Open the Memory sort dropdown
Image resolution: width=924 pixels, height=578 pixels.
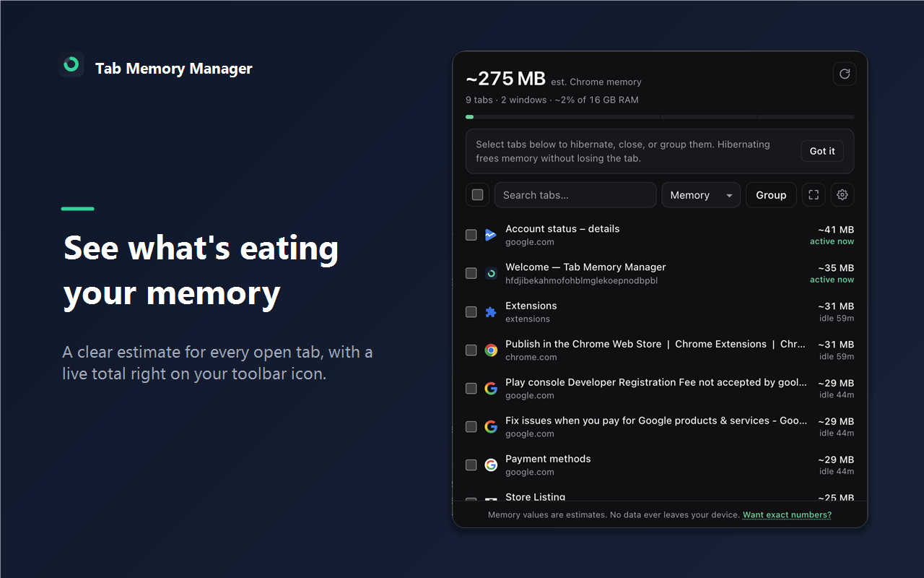[x=701, y=195]
